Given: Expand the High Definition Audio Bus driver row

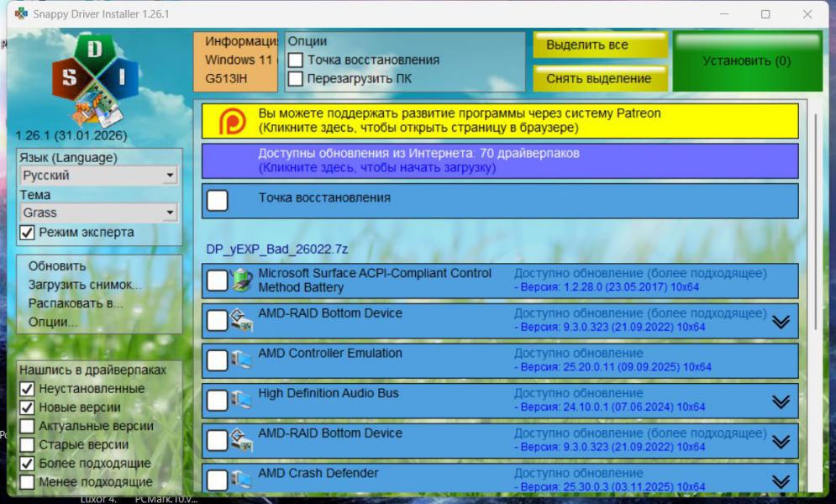Looking at the screenshot, I should click(781, 402).
